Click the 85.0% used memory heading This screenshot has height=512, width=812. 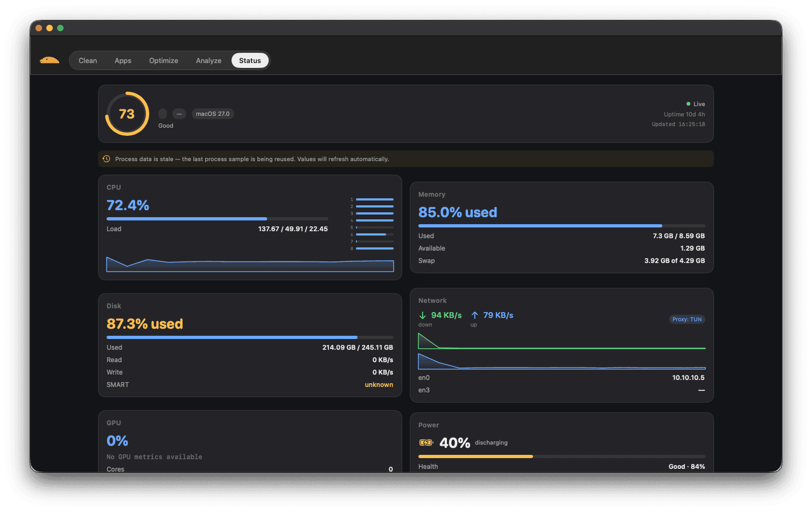click(458, 212)
